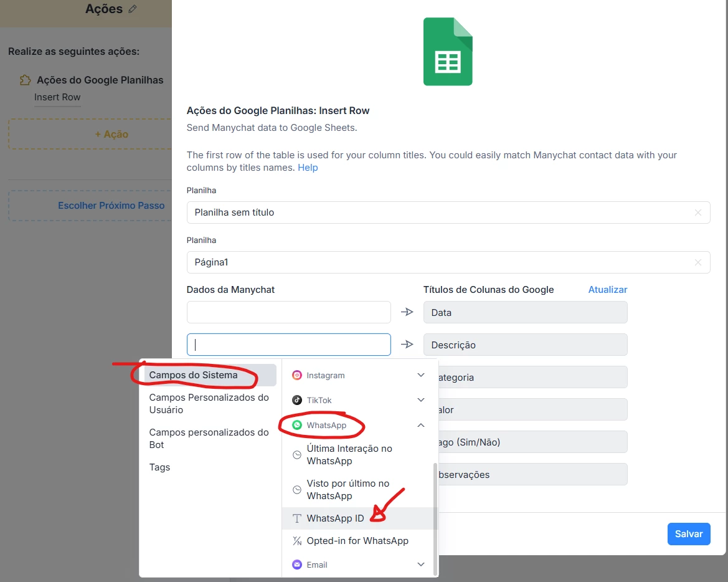Click the arrow icon next to Descrição
Image resolution: width=728 pixels, height=582 pixels.
click(x=407, y=344)
